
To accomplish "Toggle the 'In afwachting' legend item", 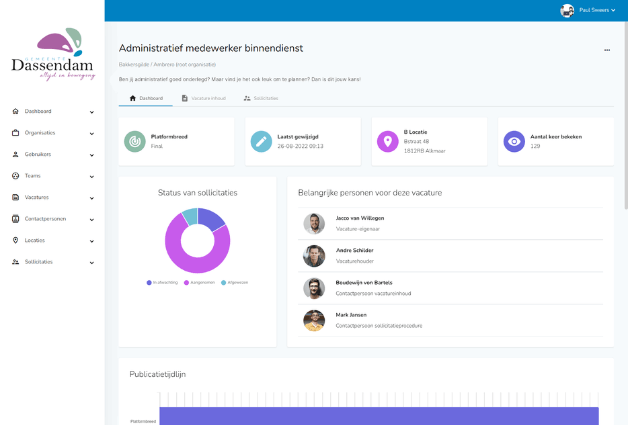I will pos(163,282).
